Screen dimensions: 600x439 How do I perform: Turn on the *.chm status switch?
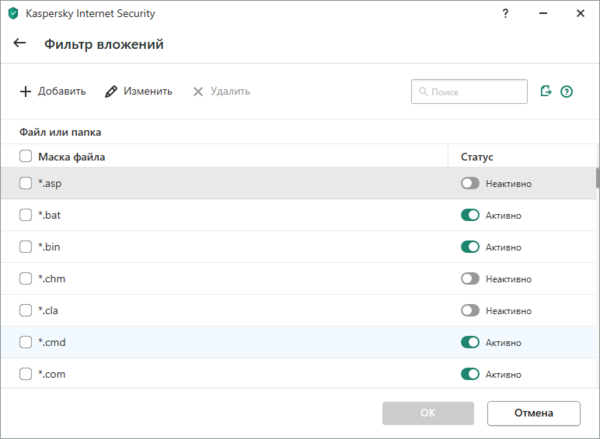pos(470,278)
